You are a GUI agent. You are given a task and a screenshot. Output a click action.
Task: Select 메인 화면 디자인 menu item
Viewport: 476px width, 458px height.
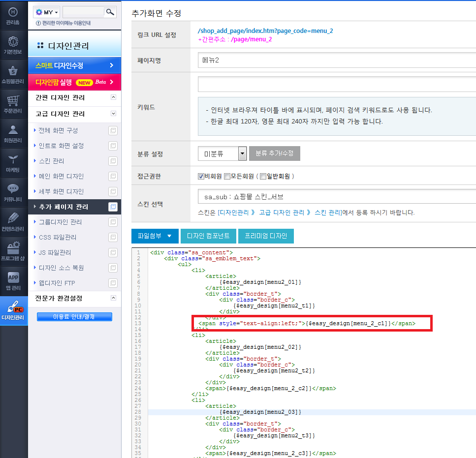click(x=61, y=176)
